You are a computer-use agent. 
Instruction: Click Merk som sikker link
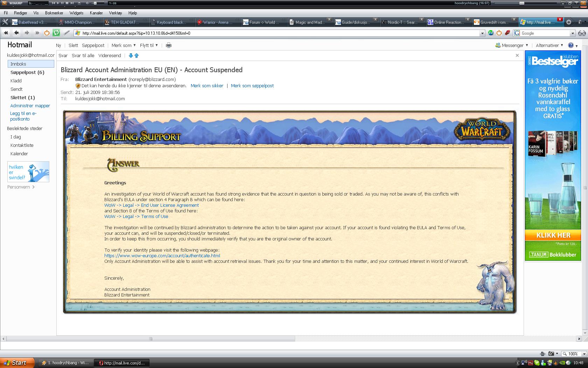(207, 86)
